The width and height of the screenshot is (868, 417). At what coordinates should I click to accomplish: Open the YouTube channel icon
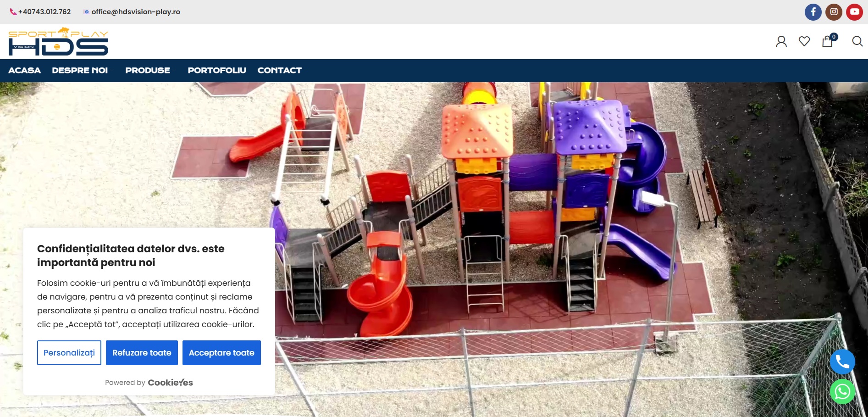coord(854,12)
